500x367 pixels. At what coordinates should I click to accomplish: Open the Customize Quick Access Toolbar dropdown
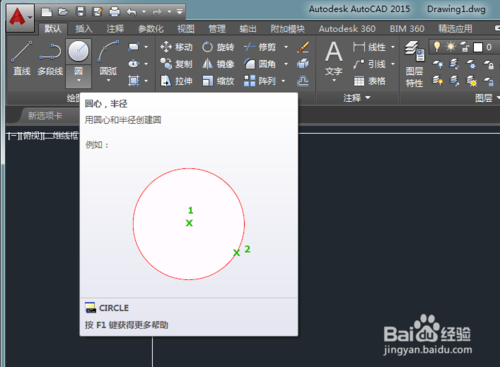pos(179,12)
